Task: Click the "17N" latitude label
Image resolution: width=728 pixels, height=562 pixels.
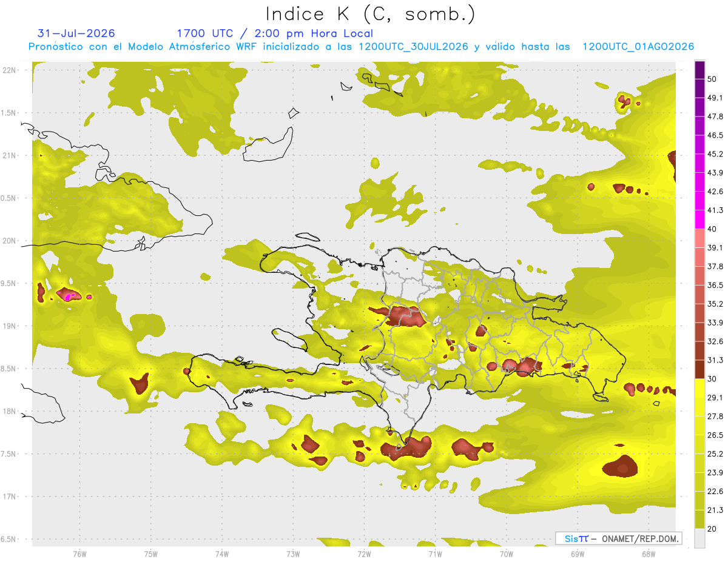Action: pyautogui.click(x=10, y=497)
